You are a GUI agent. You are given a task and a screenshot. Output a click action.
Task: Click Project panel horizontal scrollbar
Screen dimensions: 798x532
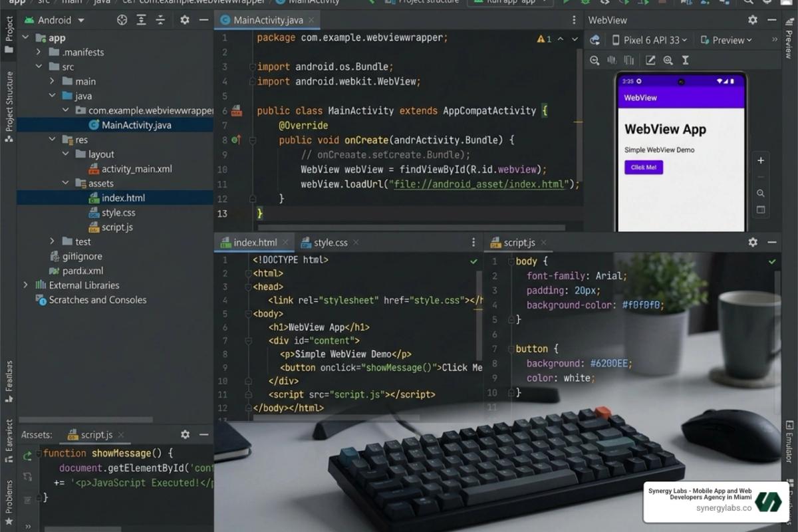86,420
